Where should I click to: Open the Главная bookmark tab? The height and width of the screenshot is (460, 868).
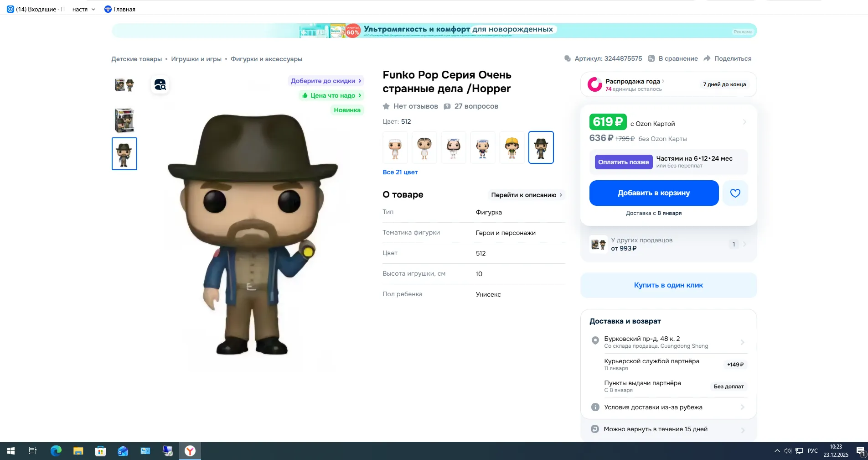(x=120, y=9)
